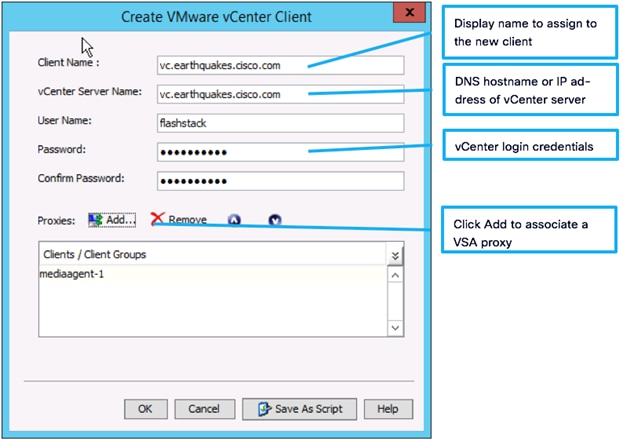The width and height of the screenshot is (623, 441).
Task: Click the proxies list scroll up arrow
Action: (x=395, y=275)
